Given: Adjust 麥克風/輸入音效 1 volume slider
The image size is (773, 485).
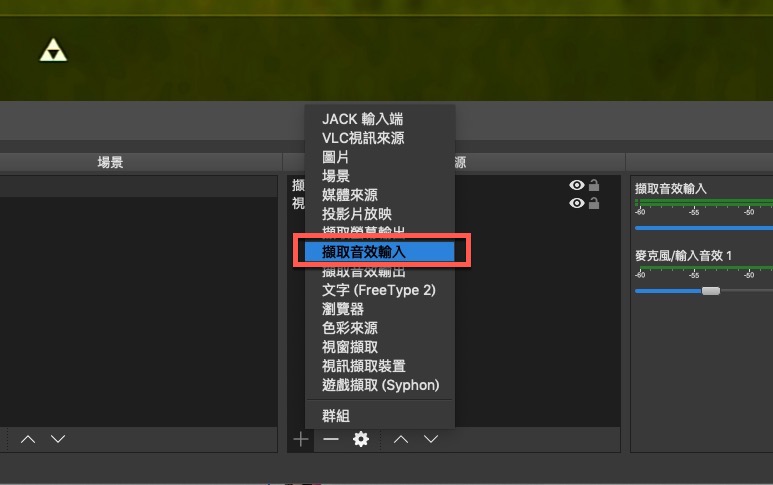Looking at the screenshot, I should [x=710, y=291].
